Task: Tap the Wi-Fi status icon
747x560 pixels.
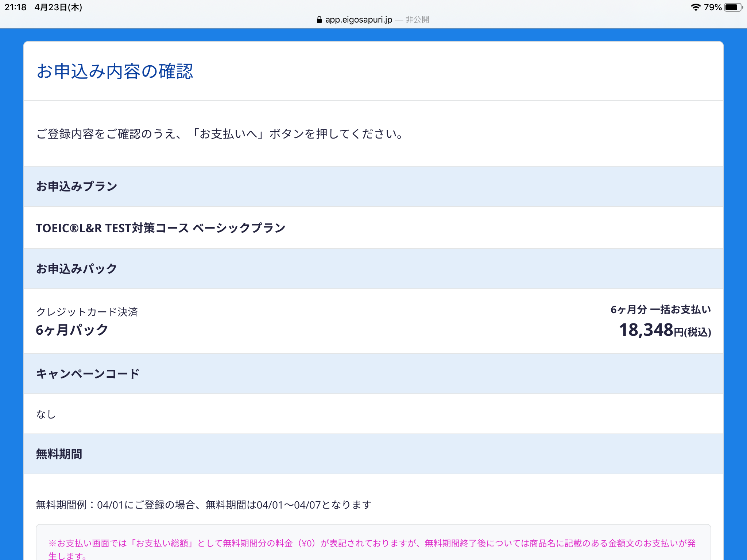Action: (x=696, y=7)
